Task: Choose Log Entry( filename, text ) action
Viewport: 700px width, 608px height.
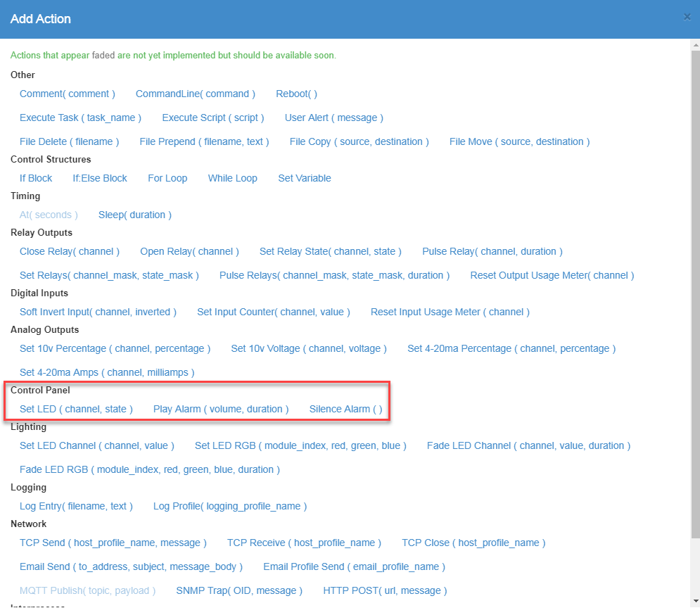Action: [77, 506]
